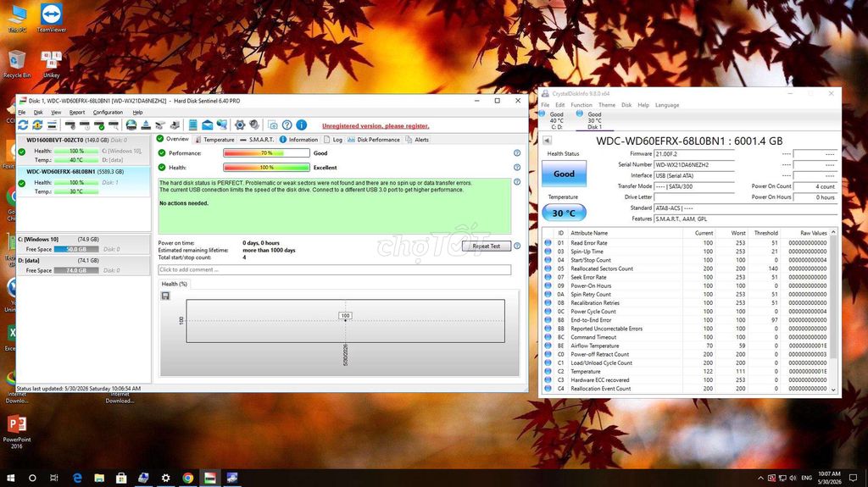Click the camera screenshot icon in Sentinel toolbar
This screenshot has width=868, height=487.
272,125
